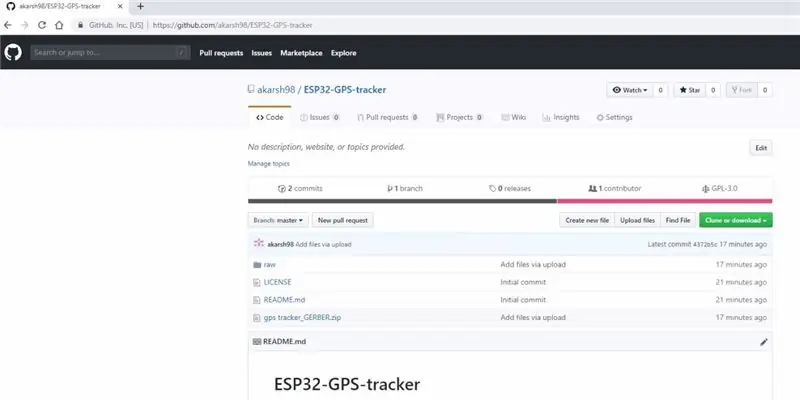Open Explore in the top navigation

(343, 53)
